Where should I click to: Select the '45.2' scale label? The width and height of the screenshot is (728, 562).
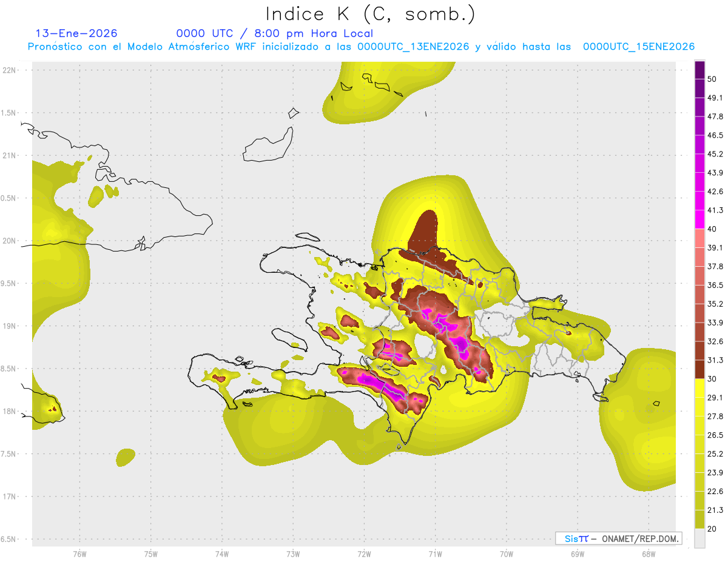tap(715, 154)
